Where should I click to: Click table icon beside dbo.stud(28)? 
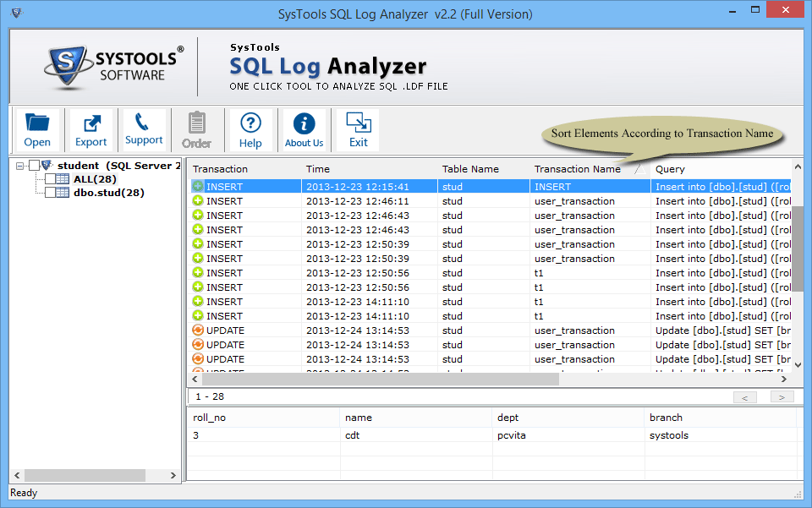point(63,193)
